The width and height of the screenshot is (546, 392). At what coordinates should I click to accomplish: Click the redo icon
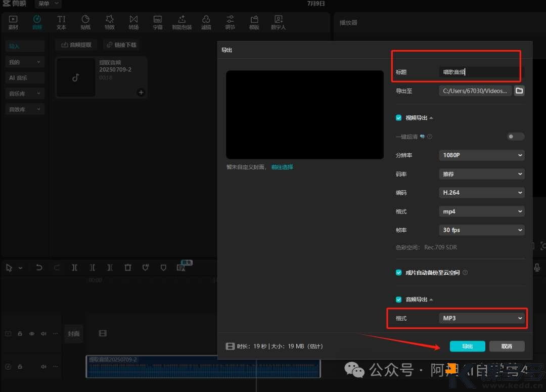(x=57, y=268)
